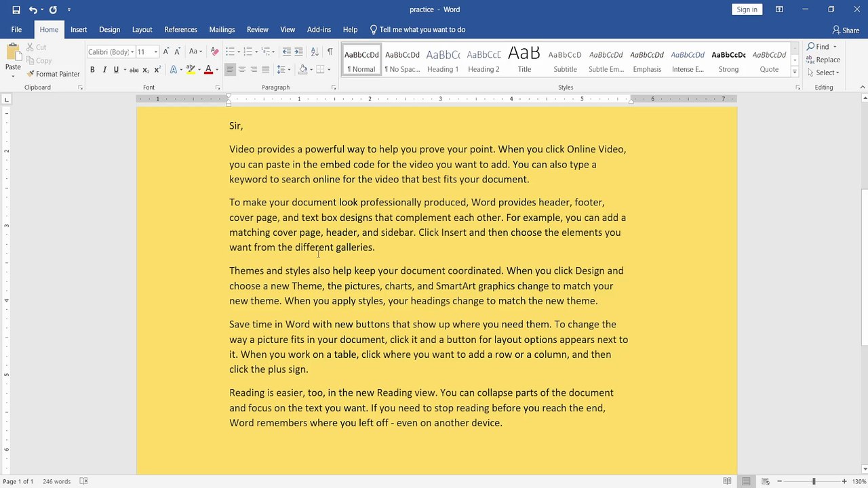Click the Replace command

823,60
